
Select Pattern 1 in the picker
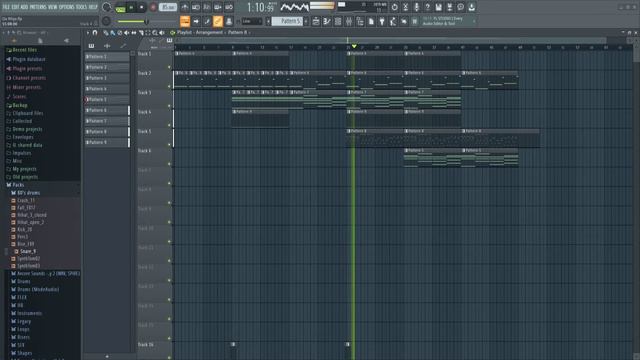click(x=107, y=56)
